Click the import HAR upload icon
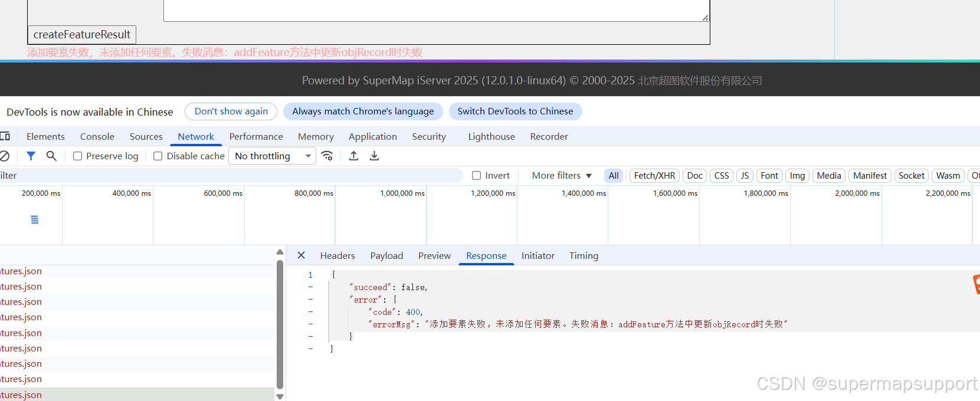 click(x=353, y=156)
